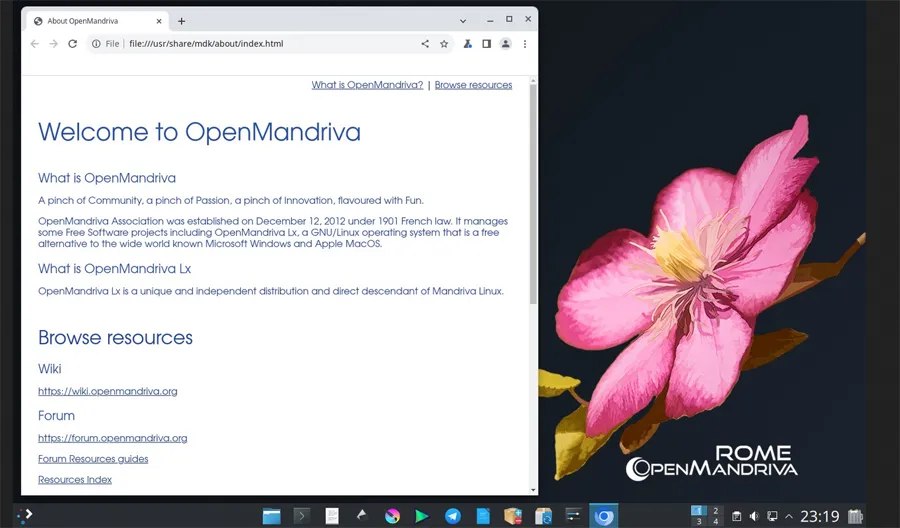Open the software update package icon
This screenshot has height=528, width=900.
click(x=543, y=516)
